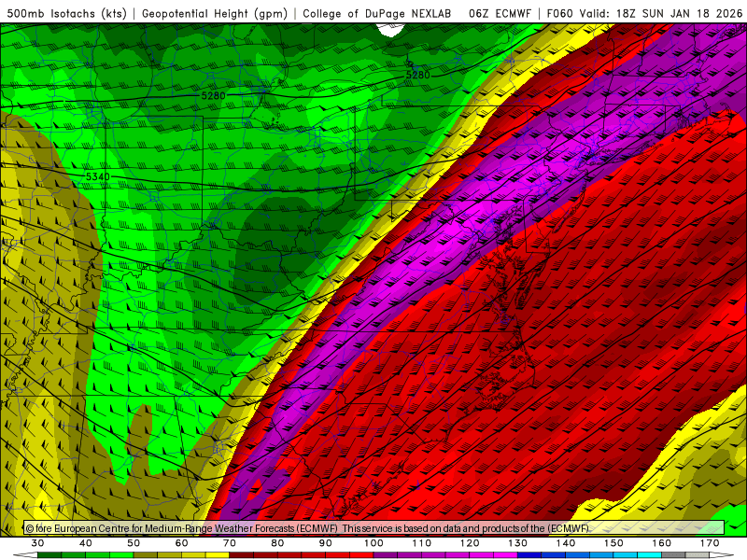Image resolution: width=747 pixels, height=560 pixels.
Task: Pick the light gray swatch just before 170
Action: (698, 555)
